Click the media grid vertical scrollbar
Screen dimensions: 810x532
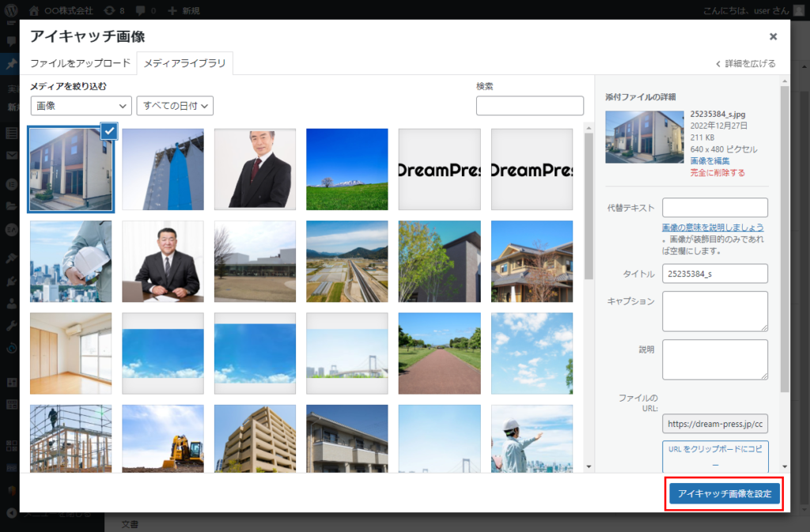(x=588, y=206)
